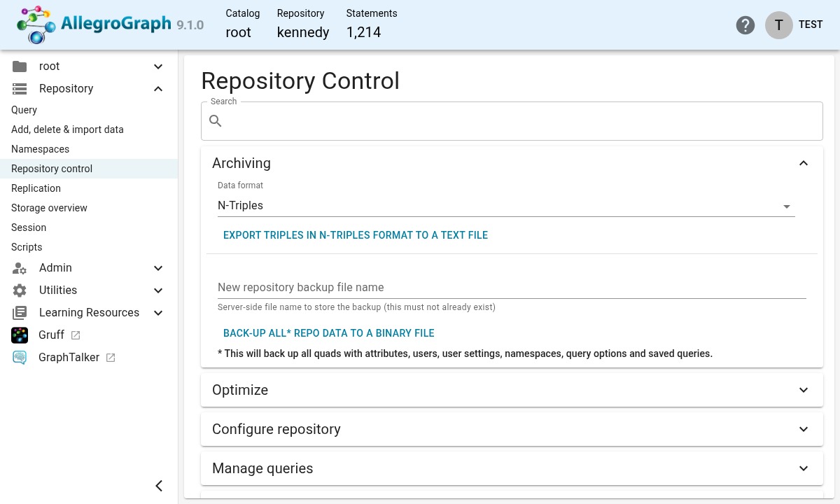Expand the Manage queries panel
840x504 pixels.
point(512,468)
